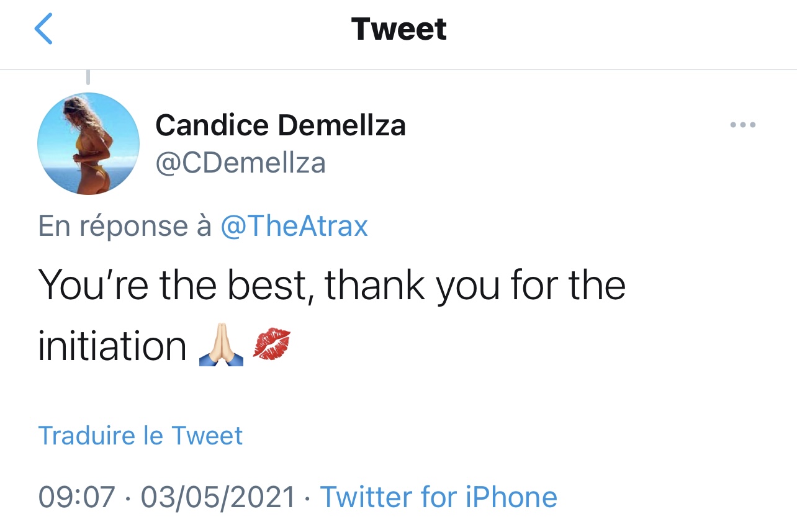Tap the thread connector line above the avatar
This screenshot has width=797, height=532.
(88, 78)
